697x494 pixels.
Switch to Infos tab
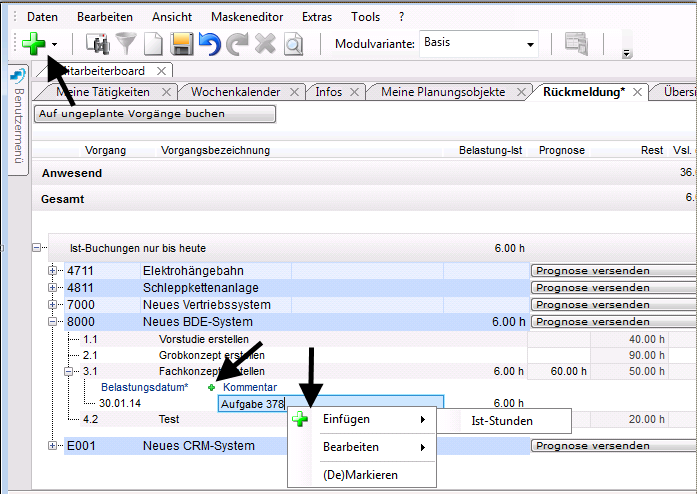[x=328, y=92]
